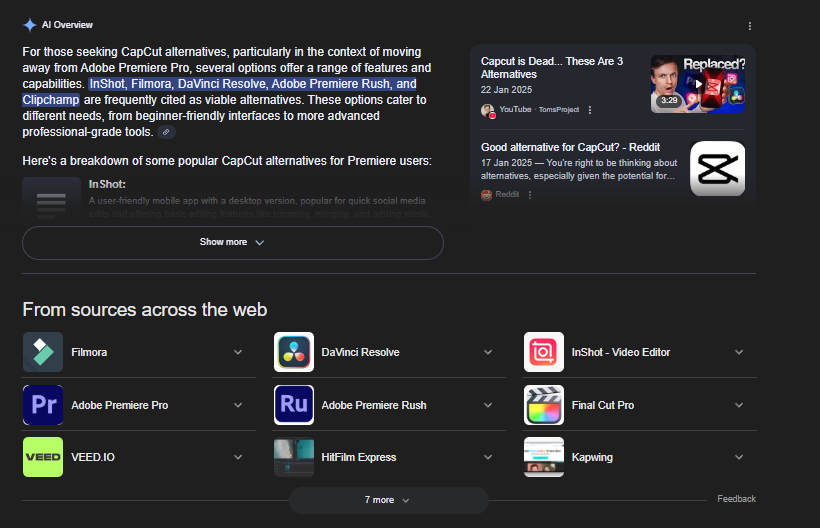Click the InShot: heading in the breakdown

[107, 184]
